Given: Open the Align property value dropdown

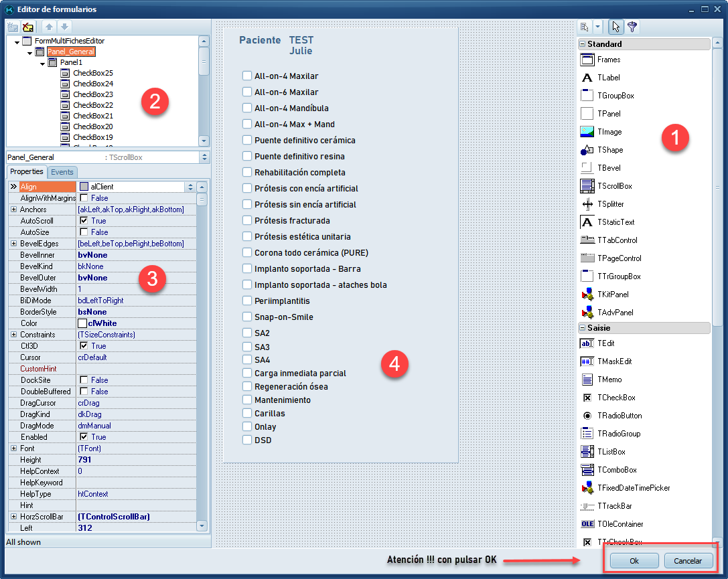Looking at the screenshot, I should click(x=190, y=187).
